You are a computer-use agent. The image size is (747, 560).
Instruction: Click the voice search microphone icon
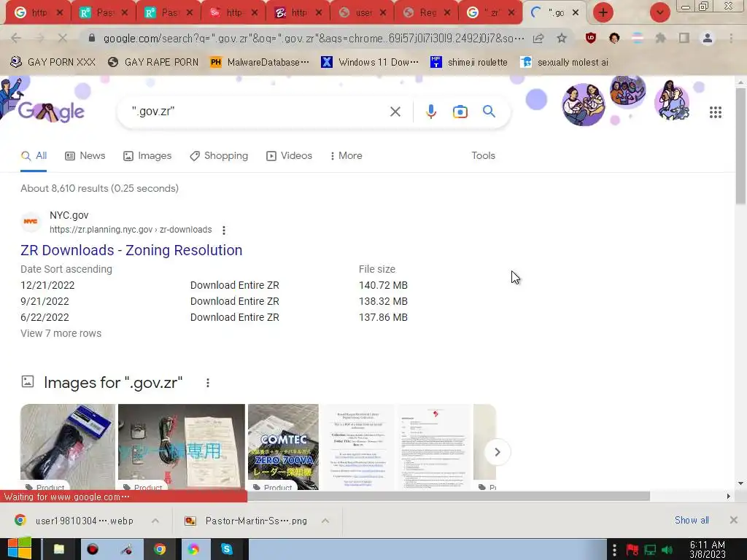point(430,112)
